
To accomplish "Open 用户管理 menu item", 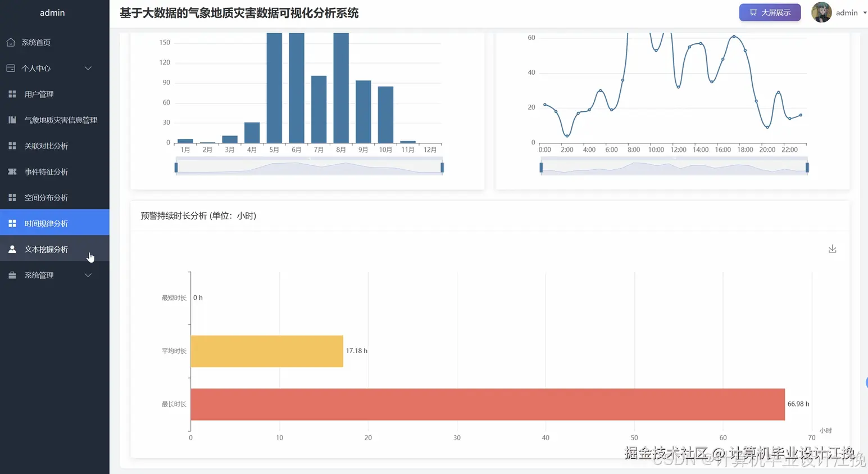I will tap(54, 94).
